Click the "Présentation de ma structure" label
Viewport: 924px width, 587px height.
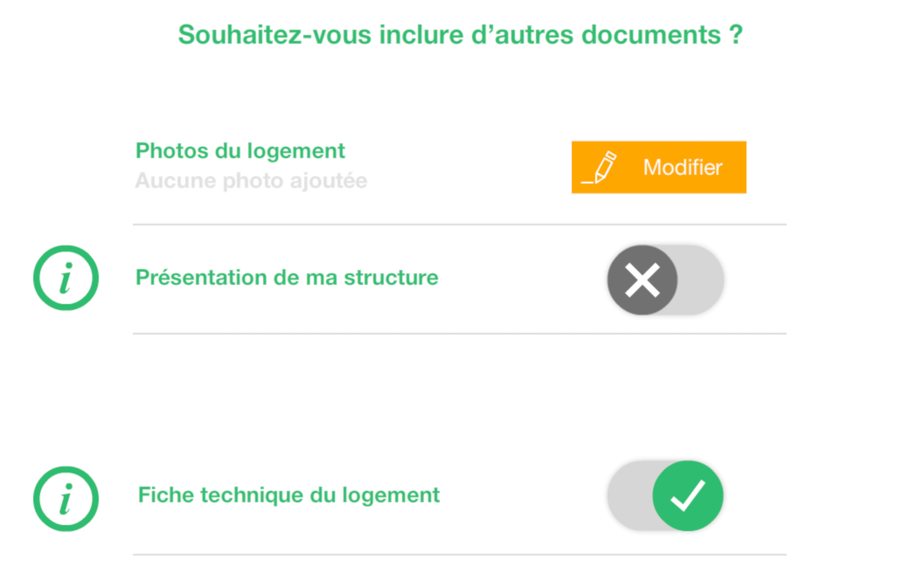(287, 278)
